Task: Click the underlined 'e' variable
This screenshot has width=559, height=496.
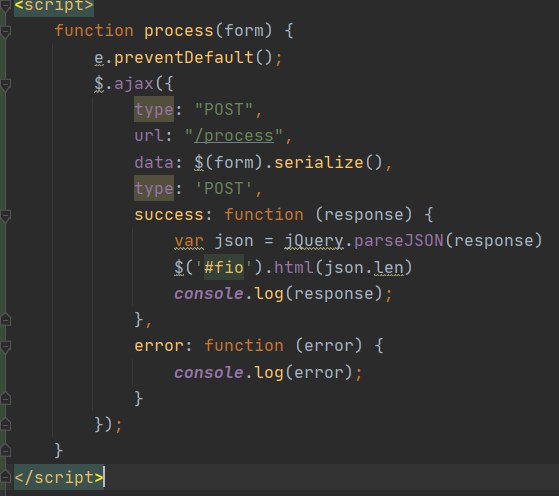Action: 99,58
